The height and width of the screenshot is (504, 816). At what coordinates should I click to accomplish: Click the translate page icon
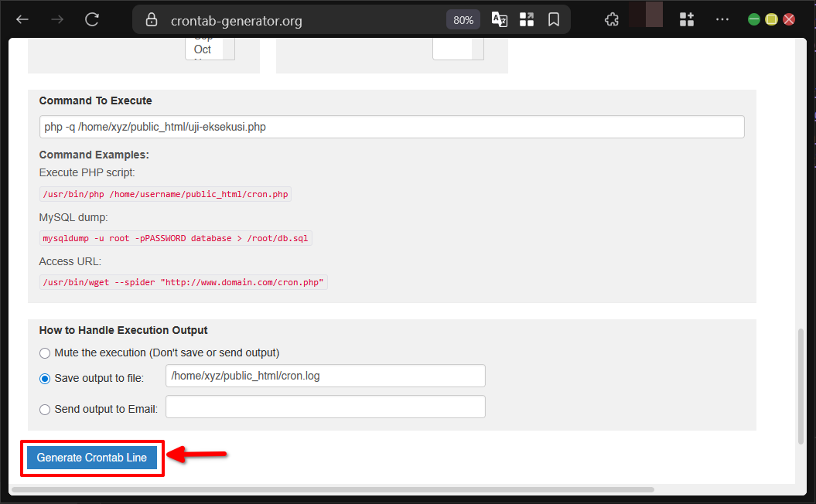(x=500, y=20)
